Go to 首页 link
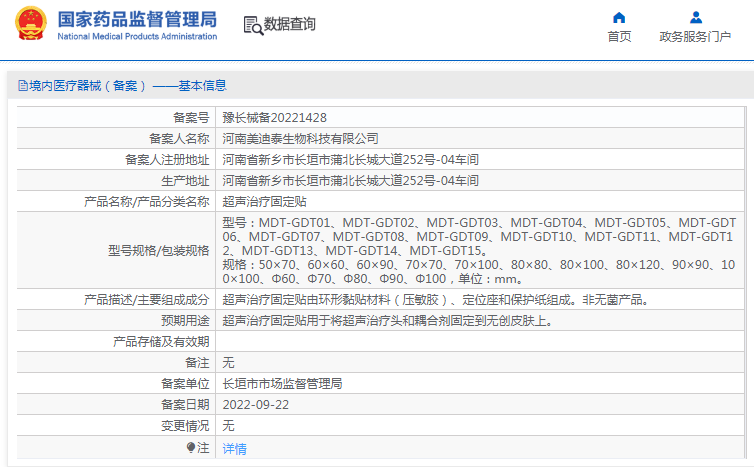Screen dimensions: 754x467 click(619, 37)
